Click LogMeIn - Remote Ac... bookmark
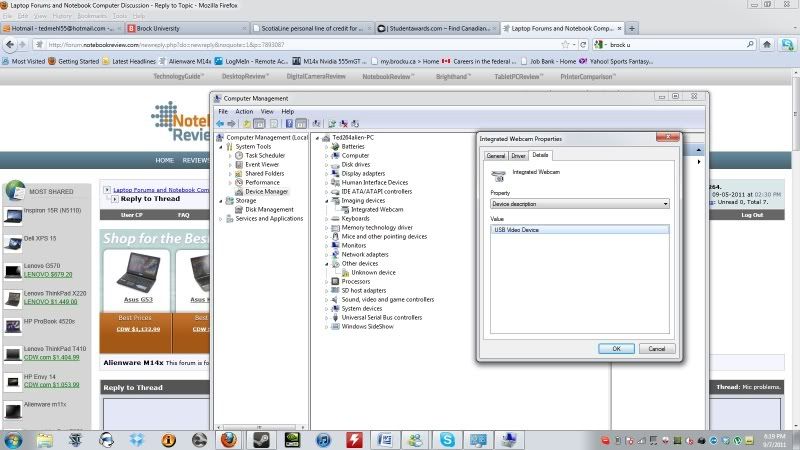The width and height of the screenshot is (800, 450). coord(252,61)
